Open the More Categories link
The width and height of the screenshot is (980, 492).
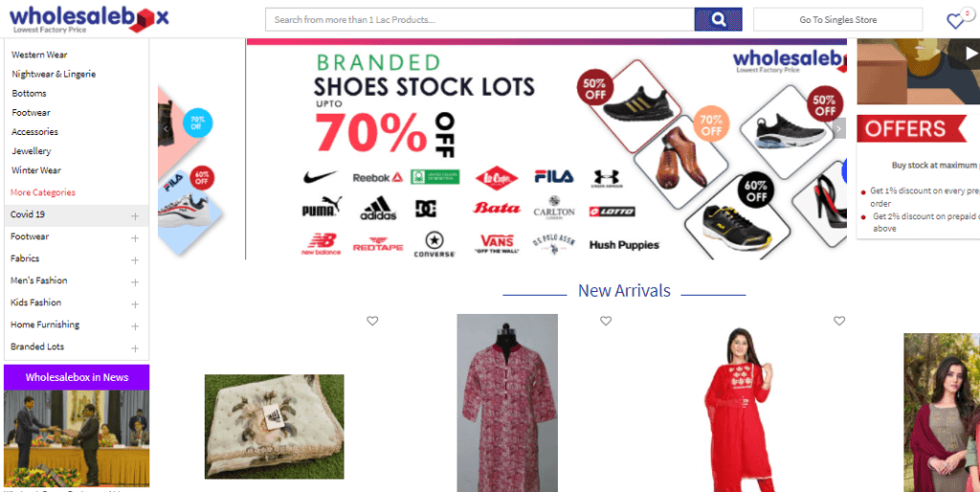tap(43, 192)
